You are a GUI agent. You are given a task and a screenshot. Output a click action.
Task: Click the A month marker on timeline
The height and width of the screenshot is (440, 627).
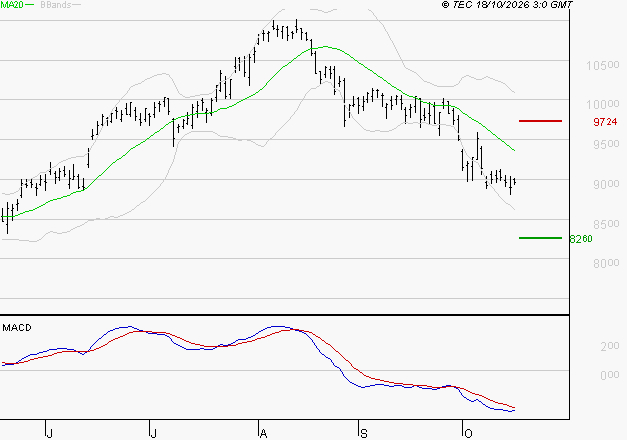(x=263, y=434)
